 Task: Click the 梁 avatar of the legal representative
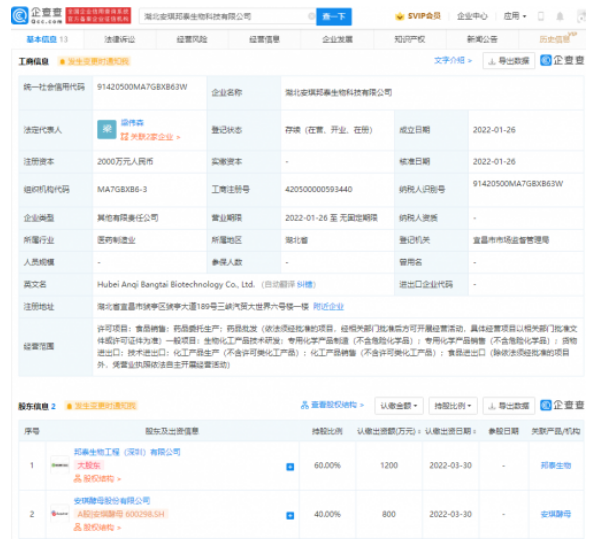pos(107,129)
